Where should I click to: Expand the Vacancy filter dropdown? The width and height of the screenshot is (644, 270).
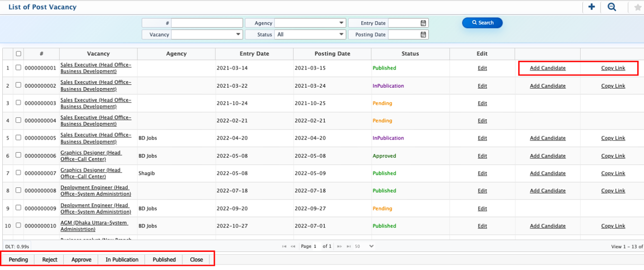[x=238, y=34]
